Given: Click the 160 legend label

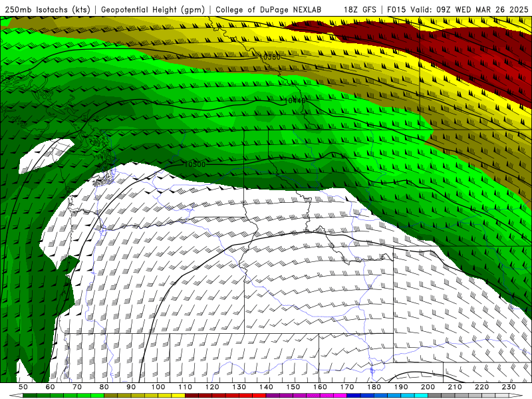Looking at the screenshot, I should click(x=320, y=387).
